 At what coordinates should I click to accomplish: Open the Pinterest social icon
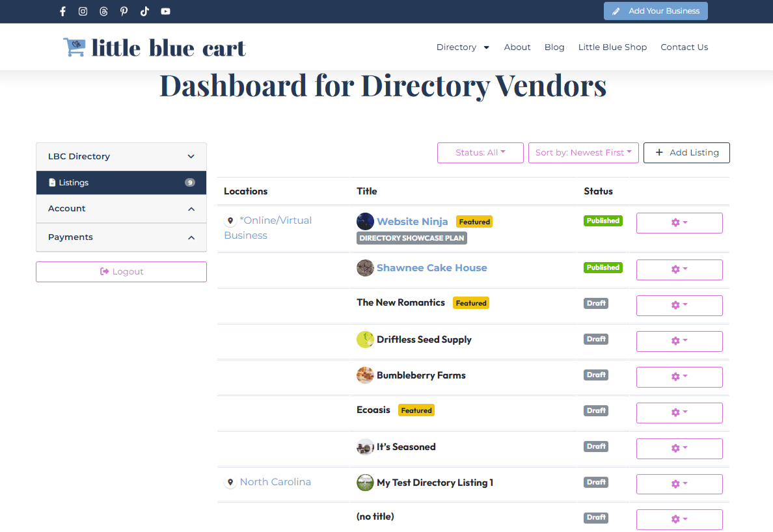coord(124,11)
